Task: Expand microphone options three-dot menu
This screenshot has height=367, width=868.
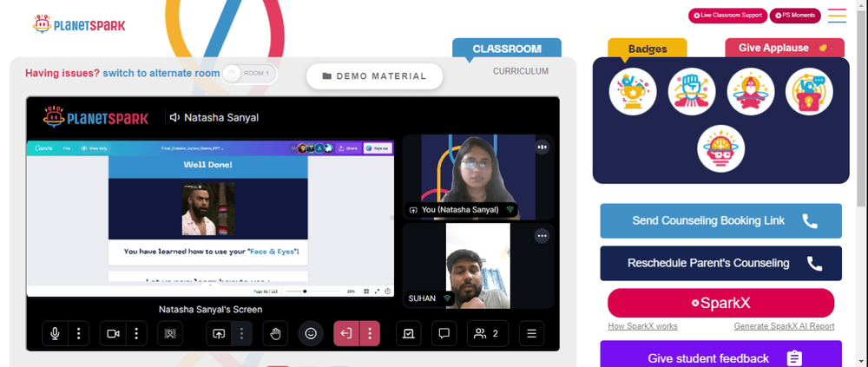Action: click(x=79, y=334)
